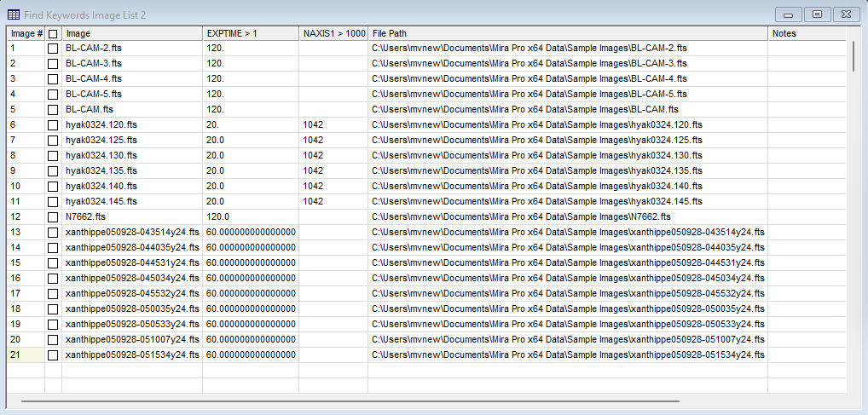This screenshot has height=415, width=868.
Task: Enable checkbox for hyak0324.120.fts row
Action: [53, 124]
